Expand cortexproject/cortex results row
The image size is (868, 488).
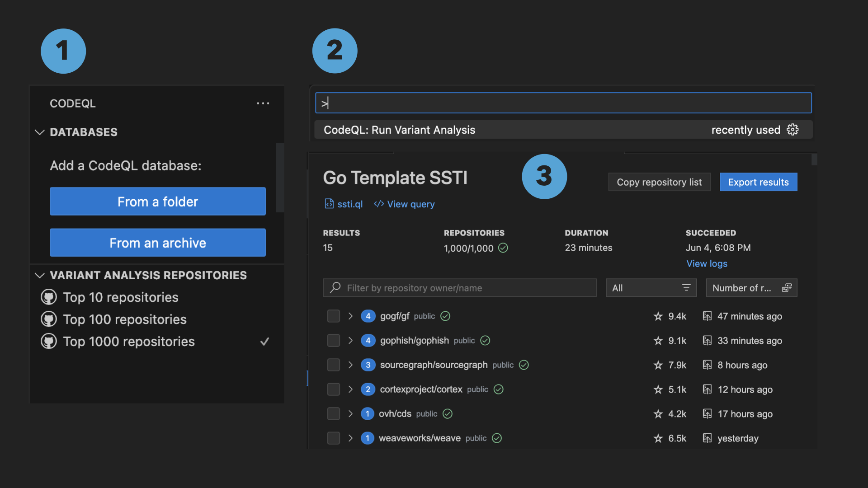tap(350, 389)
